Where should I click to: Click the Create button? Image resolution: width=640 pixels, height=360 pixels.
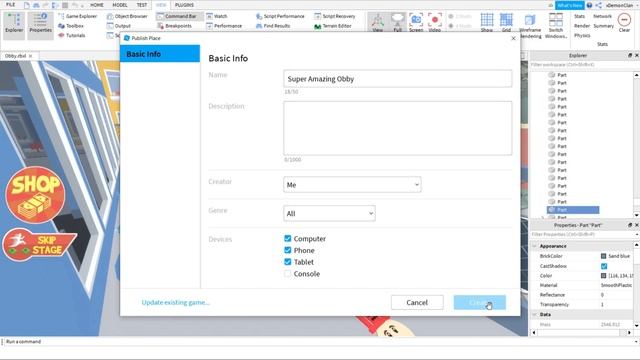click(x=480, y=302)
